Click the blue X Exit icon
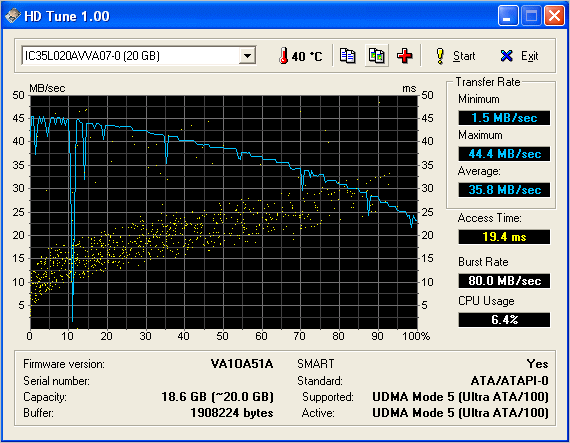 tap(506, 56)
